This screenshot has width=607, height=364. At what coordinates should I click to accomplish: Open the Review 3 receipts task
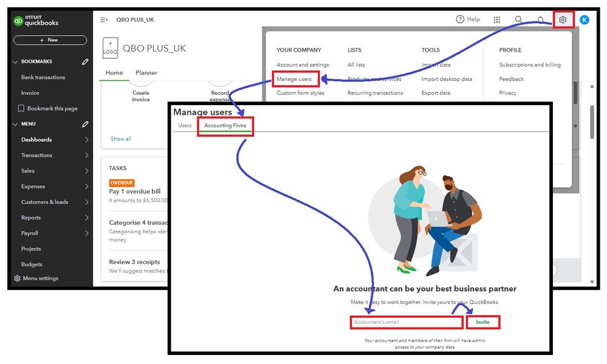click(x=134, y=262)
